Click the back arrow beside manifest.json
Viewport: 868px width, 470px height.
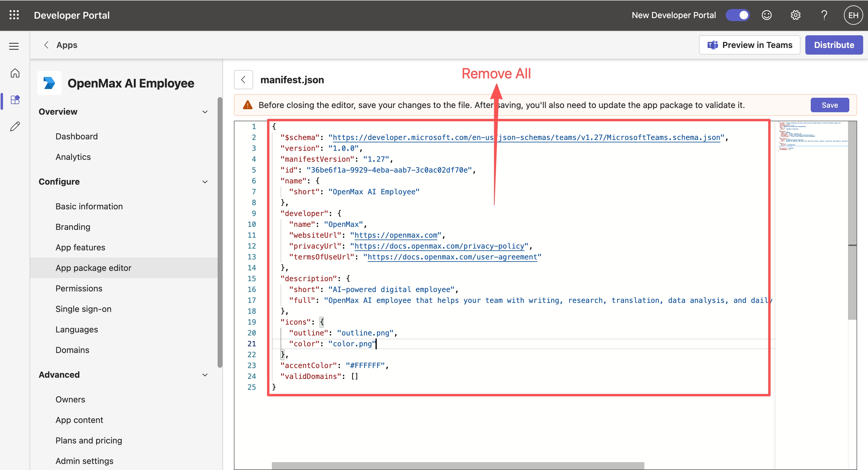click(243, 80)
